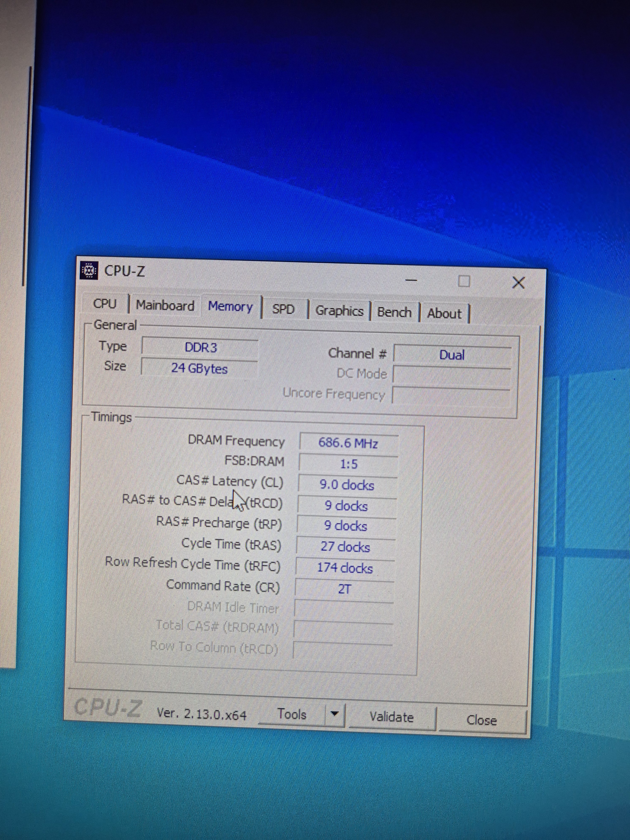This screenshot has height=840, width=630.
Task: Click the DDR3 memory type field
Action: [200, 348]
